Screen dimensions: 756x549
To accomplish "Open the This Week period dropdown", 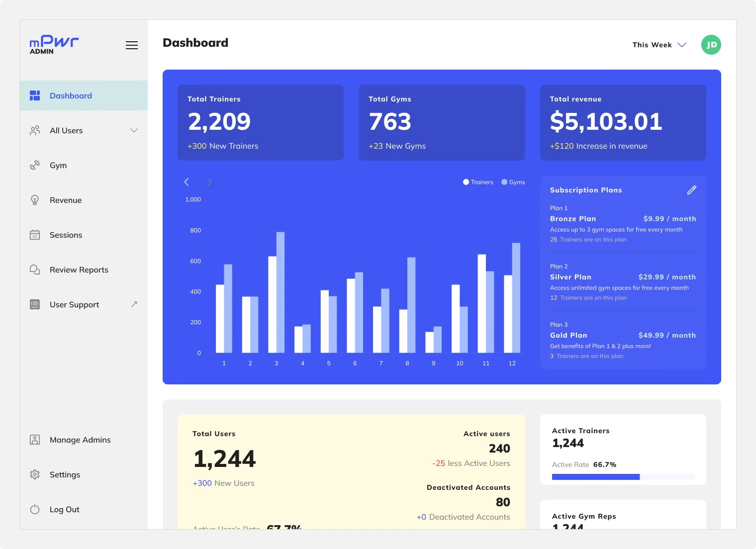I will tap(660, 45).
